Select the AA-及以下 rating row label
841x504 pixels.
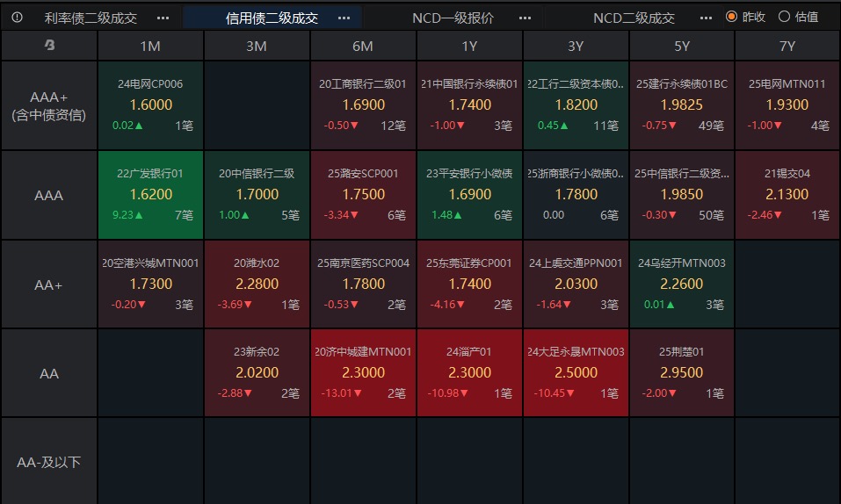(x=49, y=462)
